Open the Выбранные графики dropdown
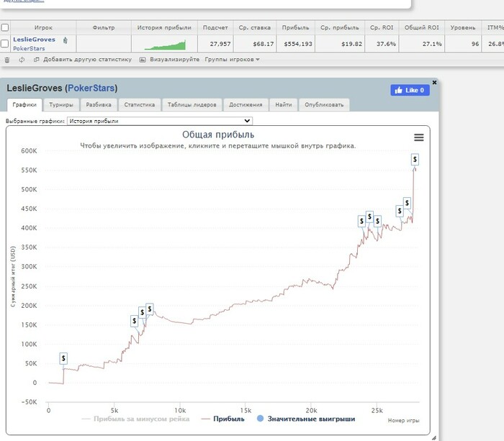Screen dimensions: 504x441 pyautogui.click(x=160, y=121)
